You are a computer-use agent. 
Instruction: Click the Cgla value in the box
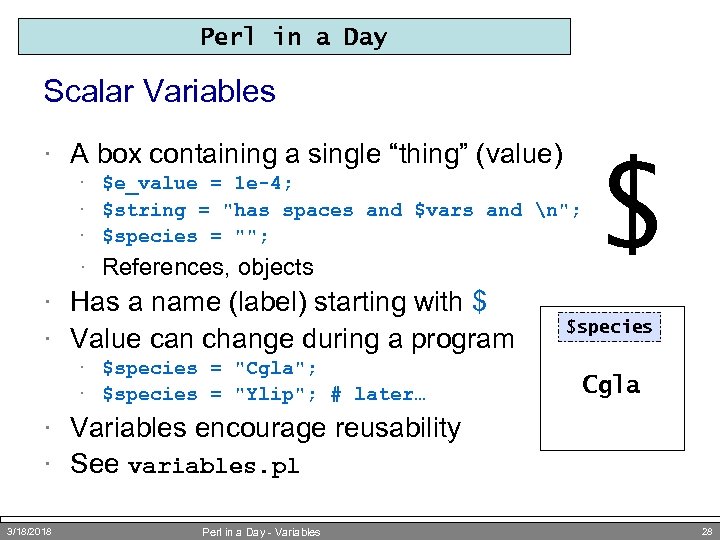(x=611, y=385)
